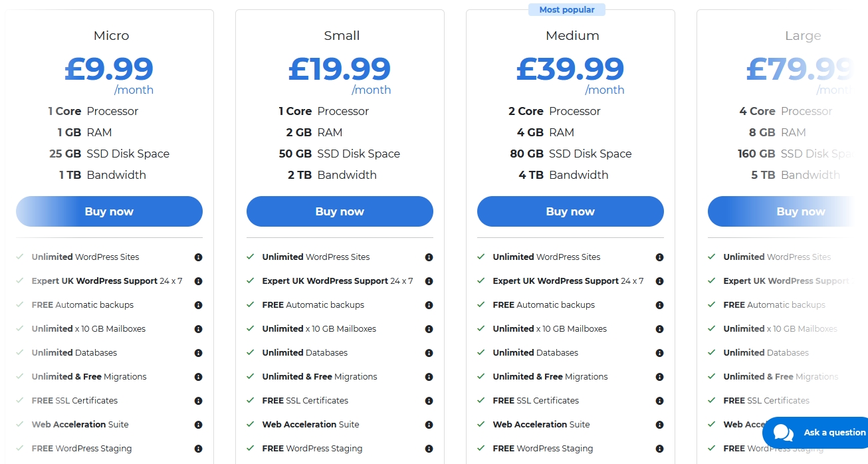Choose Buy now under Medium £39.99 plan
Screen dimensions: 868x464
tap(570, 211)
